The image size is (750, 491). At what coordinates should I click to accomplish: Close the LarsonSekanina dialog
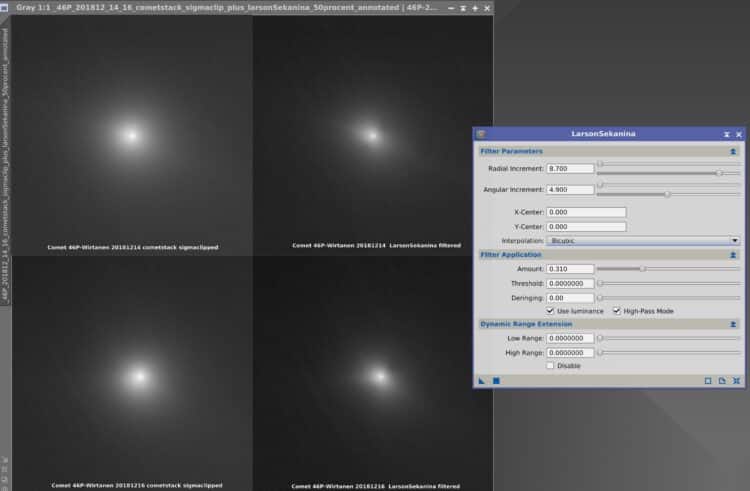(x=739, y=134)
